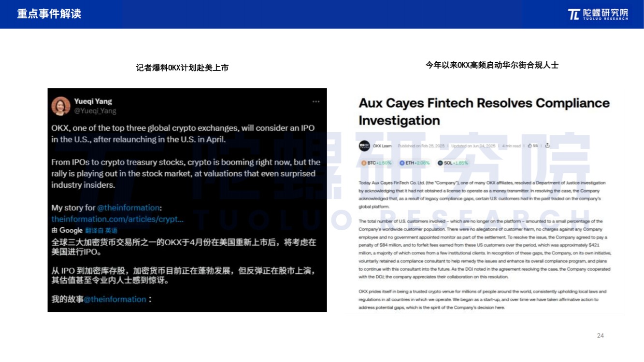Select caption '今年以来OKX高频启动华尔街合规人士'
This screenshot has height=362, width=644.
coord(492,65)
